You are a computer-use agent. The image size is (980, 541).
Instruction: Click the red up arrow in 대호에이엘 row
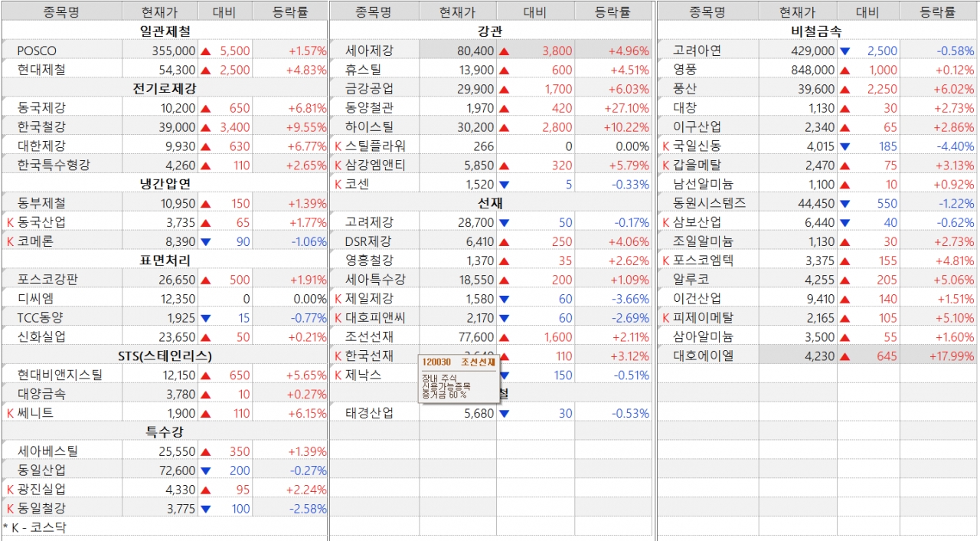pyautogui.click(x=845, y=356)
